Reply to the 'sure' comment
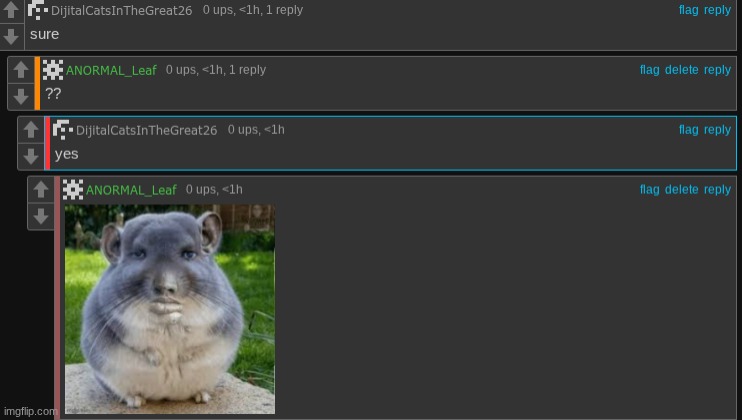 coord(717,10)
